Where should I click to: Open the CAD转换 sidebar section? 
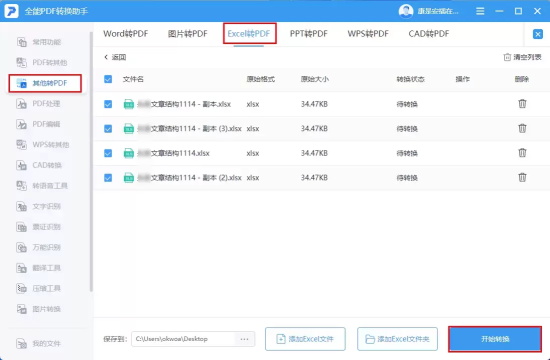pos(39,165)
